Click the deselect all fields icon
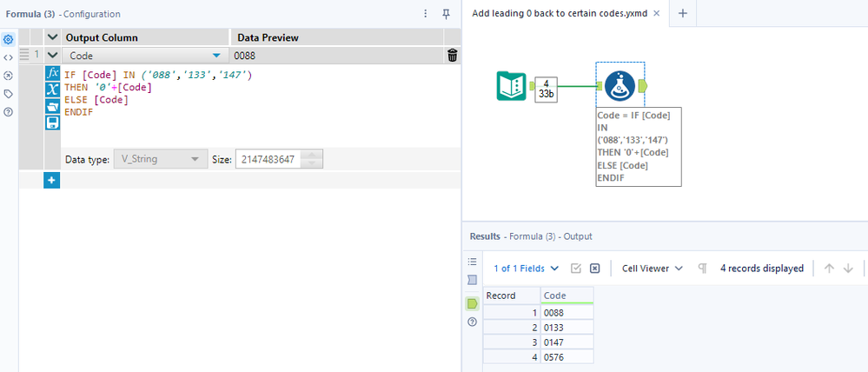Image resolution: width=868 pixels, height=372 pixels. [x=595, y=269]
